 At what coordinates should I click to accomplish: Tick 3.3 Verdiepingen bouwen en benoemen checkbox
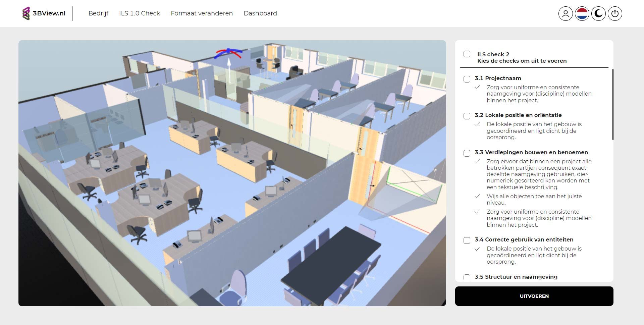(x=467, y=153)
